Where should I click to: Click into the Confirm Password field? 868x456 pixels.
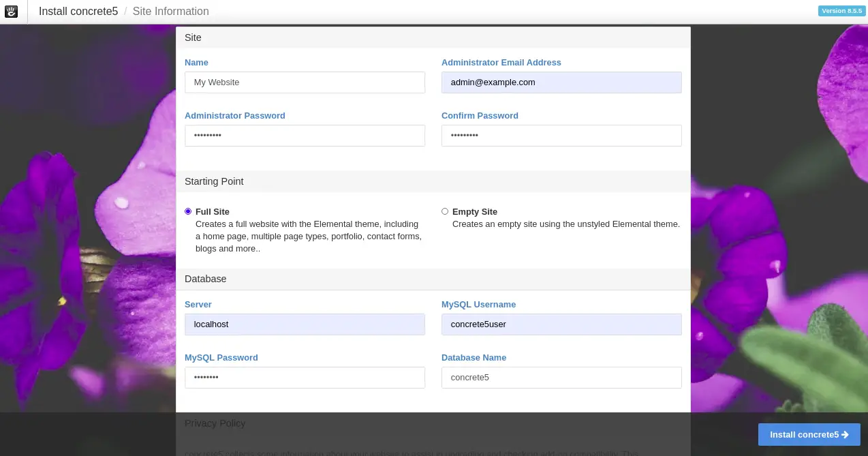561,136
